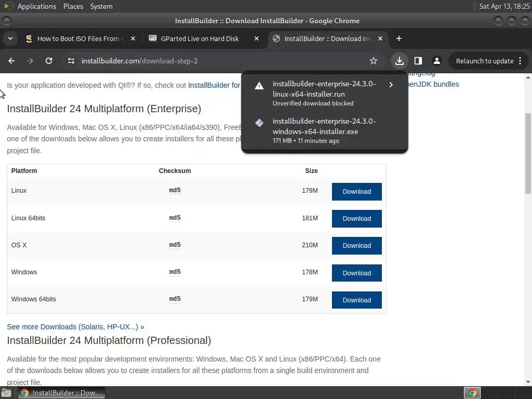The image size is (532, 399).
Task: Download the OS X installer
Action: click(x=356, y=246)
